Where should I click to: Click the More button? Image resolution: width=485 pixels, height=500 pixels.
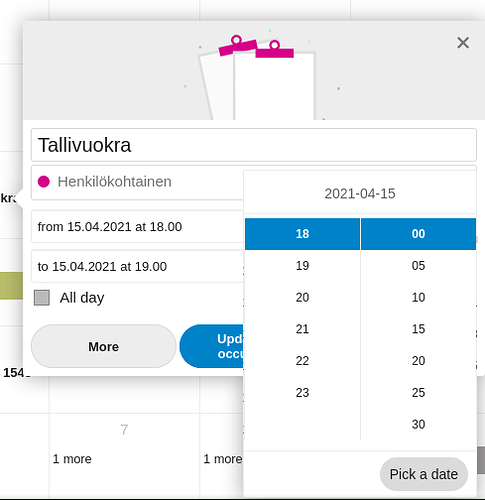click(104, 346)
